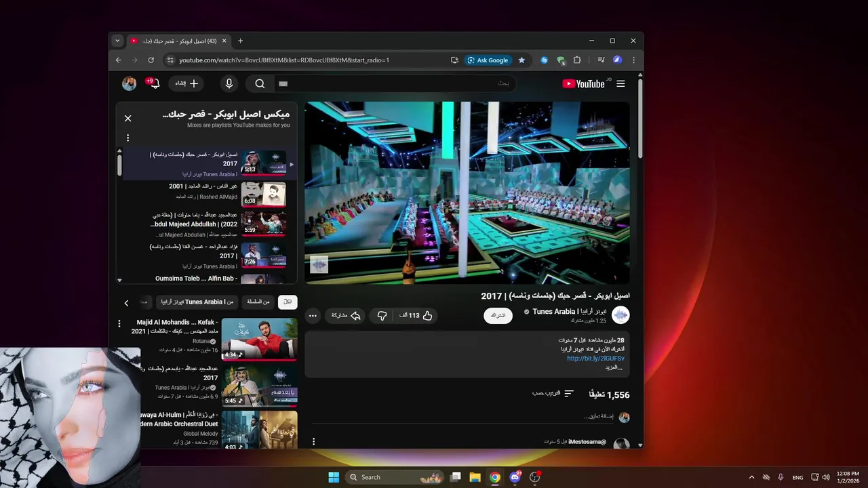Reload the page in Chrome
The width and height of the screenshot is (868, 488).
[x=151, y=60]
